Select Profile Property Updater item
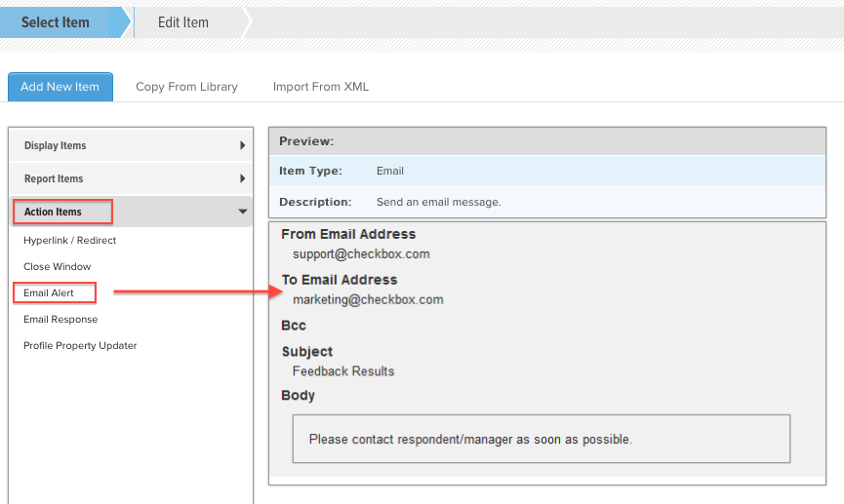Viewport: 844px width, 504px height. tap(80, 346)
